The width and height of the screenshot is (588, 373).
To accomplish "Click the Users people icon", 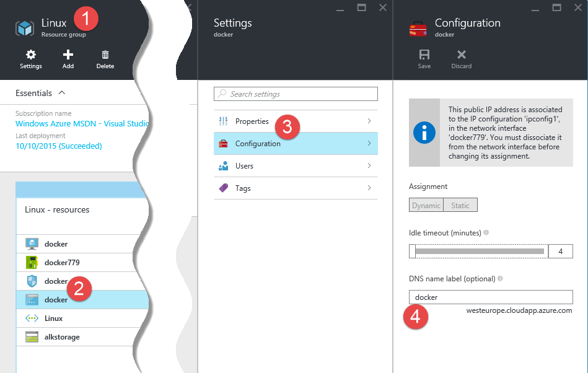I will click(x=223, y=165).
